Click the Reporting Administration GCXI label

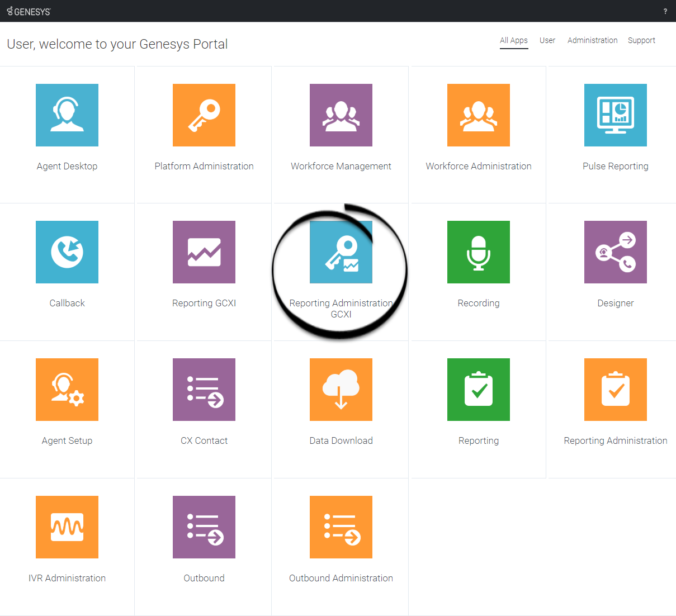[x=341, y=309]
